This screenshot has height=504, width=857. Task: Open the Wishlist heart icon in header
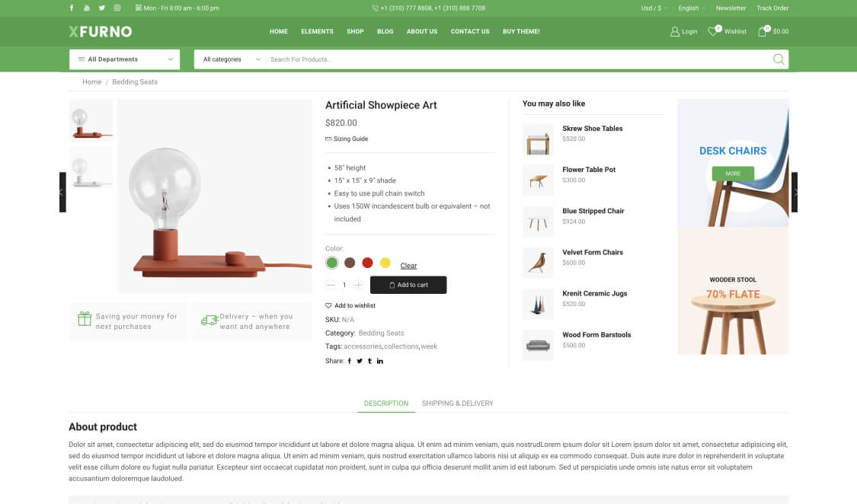pyautogui.click(x=713, y=31)
